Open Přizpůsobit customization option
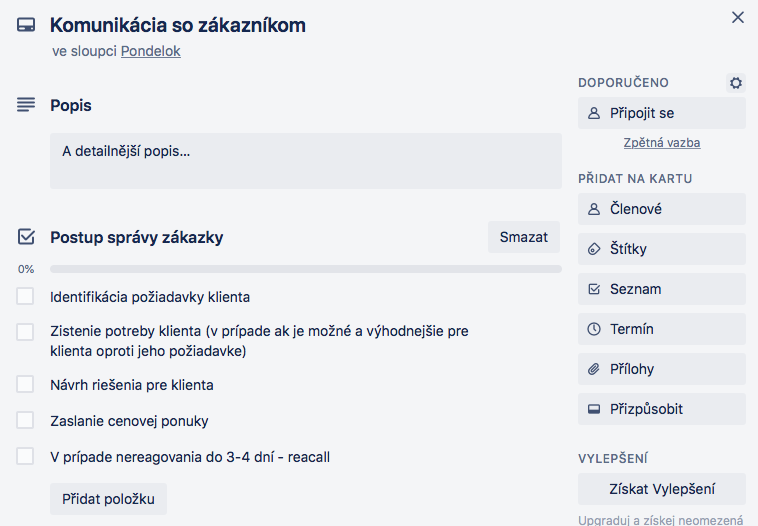The image size is (758, 526). 662,409
